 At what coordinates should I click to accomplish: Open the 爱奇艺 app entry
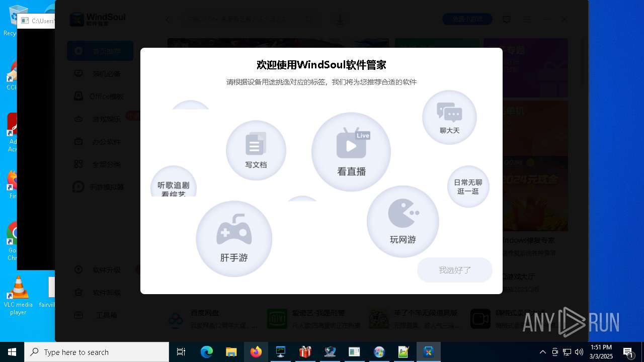pyautogui.click(x=313, y=319)
